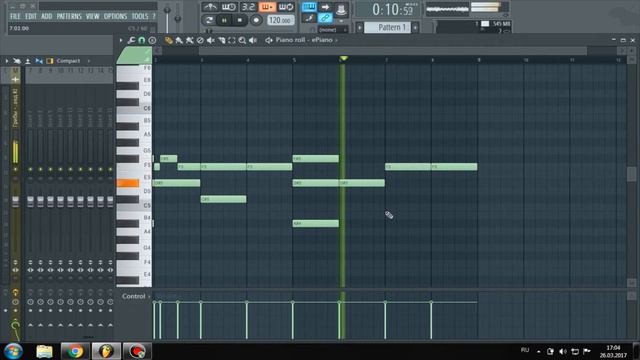Click the C5 note in piano roll
640x360 pixels.
click(x=223, y=199)
